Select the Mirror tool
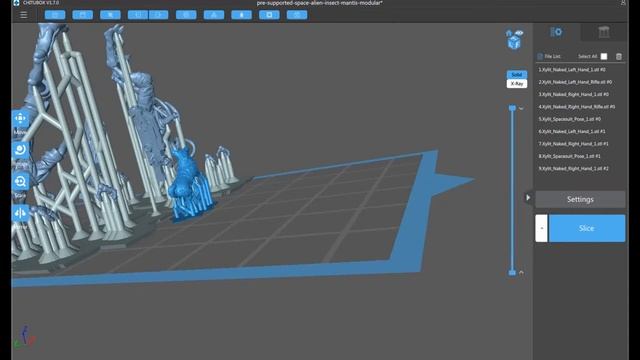The height and width of the screenshot is (360, 640). 20,213
